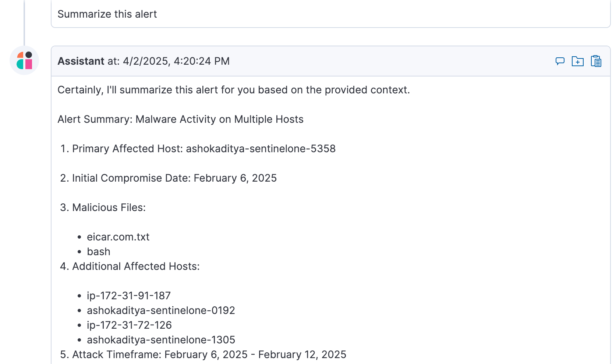Click the 'Alert Summary: Malware Activity' line
This screenshot has height=364, width=616.
click(x=180, y=119)
